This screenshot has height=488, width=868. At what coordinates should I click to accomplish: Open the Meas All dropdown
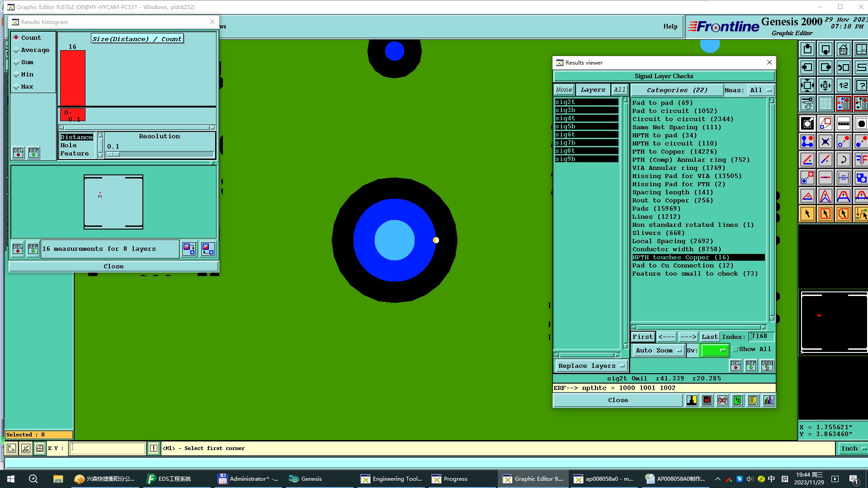click(761, 90)
